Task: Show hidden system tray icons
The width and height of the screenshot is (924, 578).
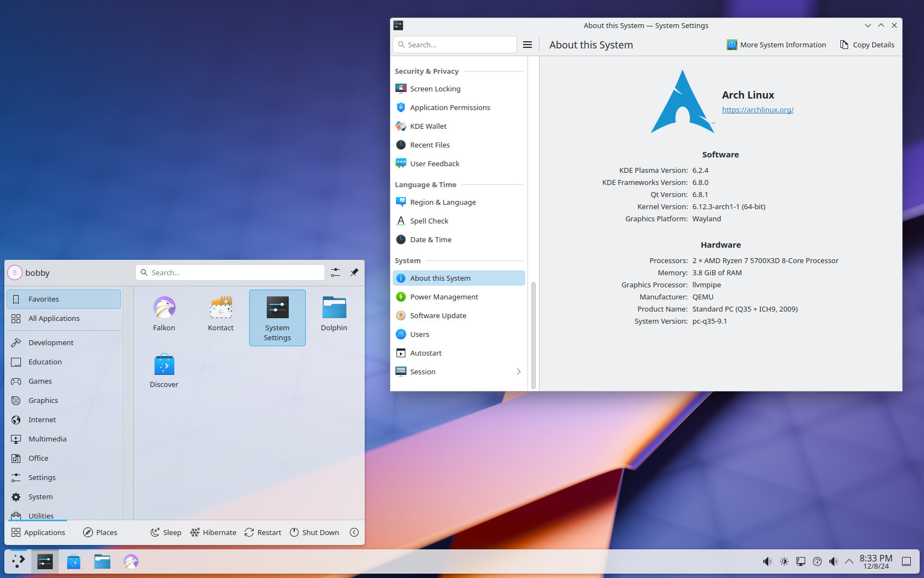Action: [x=849, y=561]
